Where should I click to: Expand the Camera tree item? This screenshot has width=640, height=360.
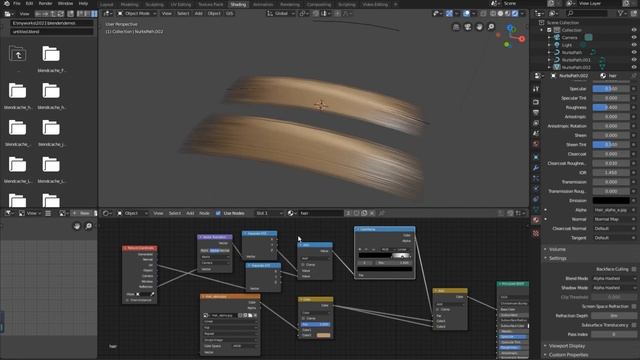[549, 37]
